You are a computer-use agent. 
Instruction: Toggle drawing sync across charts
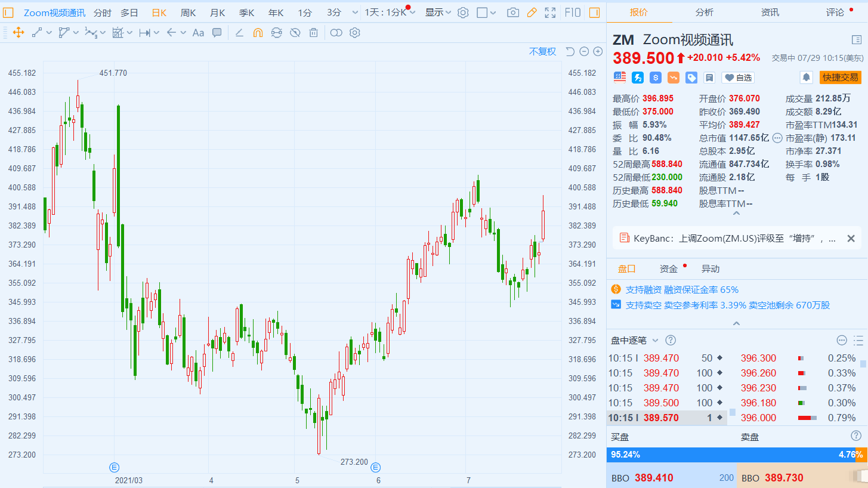pyautogui.click(x=276, y=33)
